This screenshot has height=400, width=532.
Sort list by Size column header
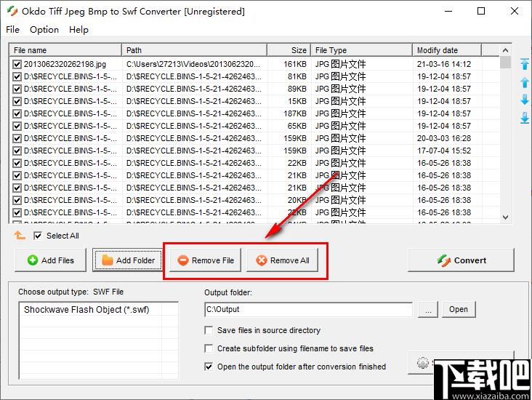(x=289, y=50)
